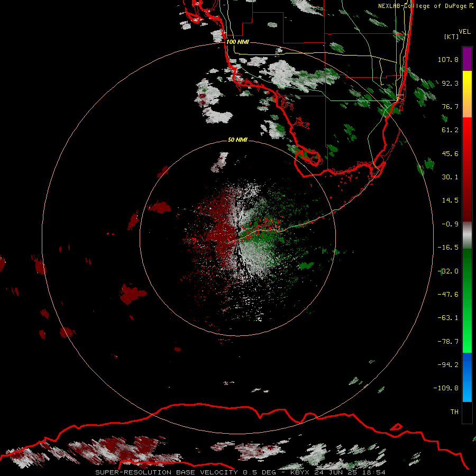The width and height of the screenshot is (476, 476).
Task: Click the 107.8 velocity scale value
Action: point(448,59)
